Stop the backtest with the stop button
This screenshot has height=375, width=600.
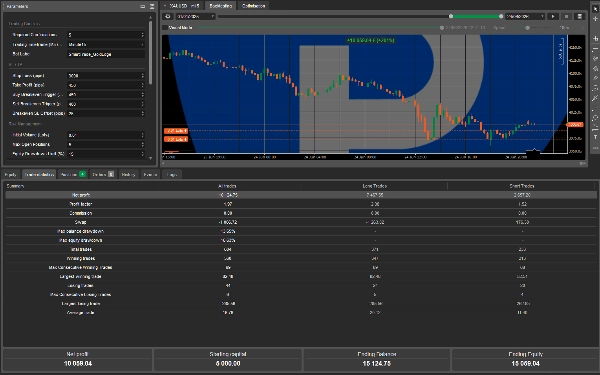566,16
